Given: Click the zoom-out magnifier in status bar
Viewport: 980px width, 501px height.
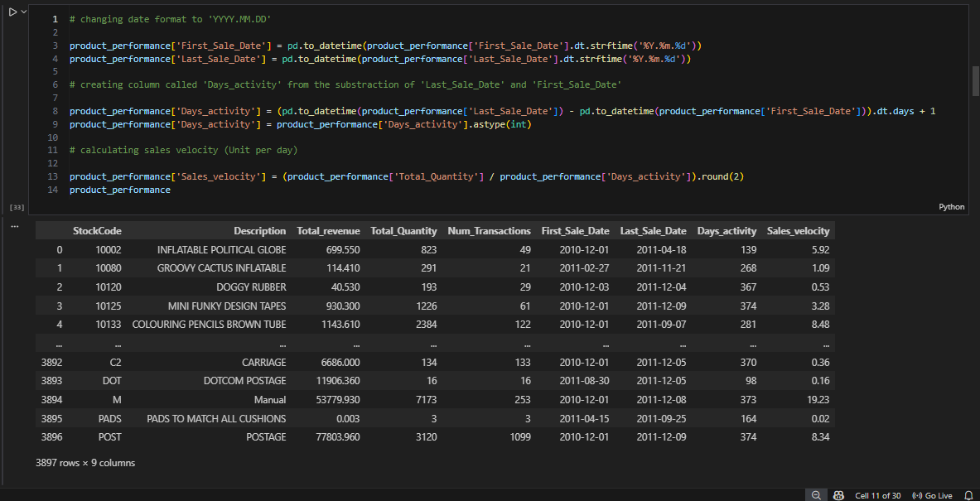Looking at the screenshot, I should 816,494.
